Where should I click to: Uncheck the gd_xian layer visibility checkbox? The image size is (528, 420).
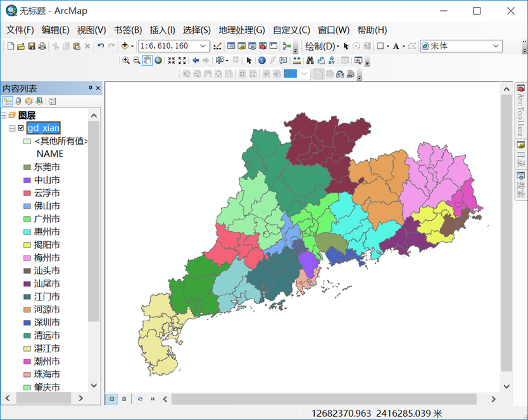coord(21,128)
